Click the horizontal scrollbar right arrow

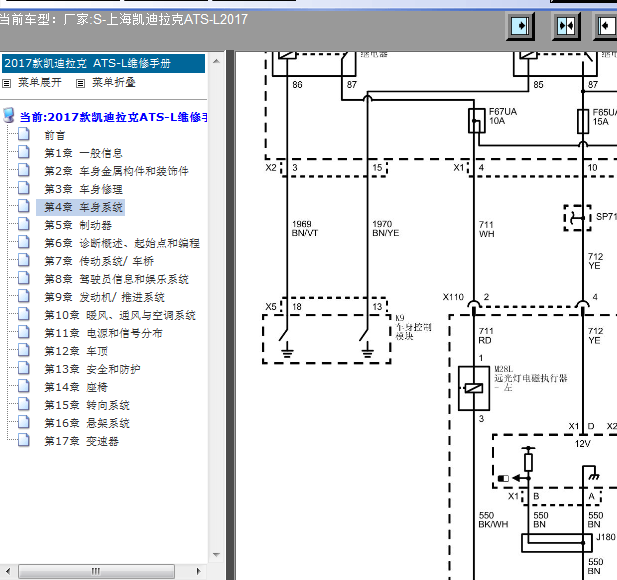[x=198, y=571]
